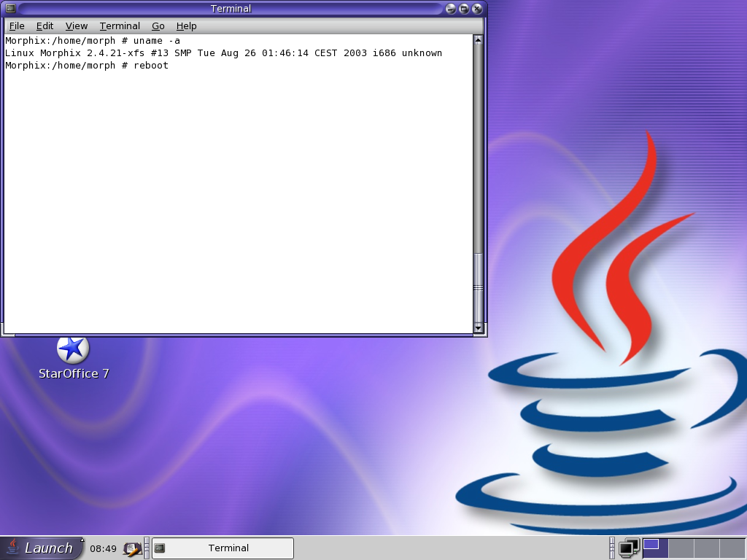Screen dimensions: 747x560
Task: Select the Terminal task in the window list
Action: 222,548
